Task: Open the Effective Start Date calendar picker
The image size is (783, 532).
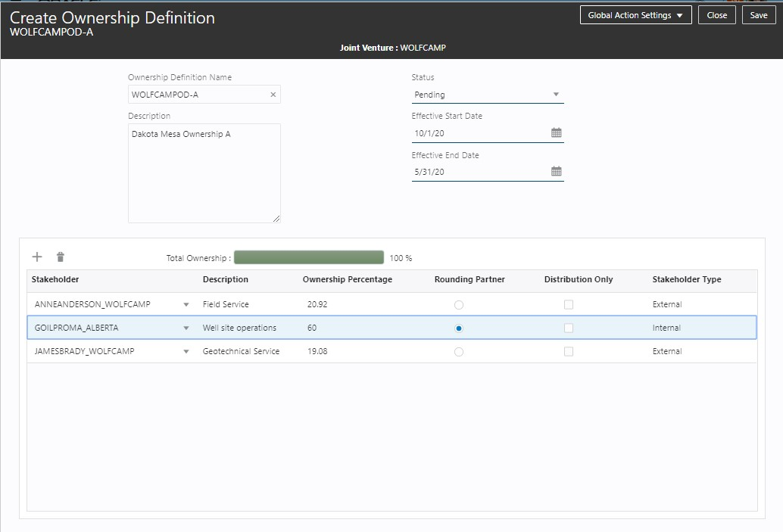Action: click(556, 133)
